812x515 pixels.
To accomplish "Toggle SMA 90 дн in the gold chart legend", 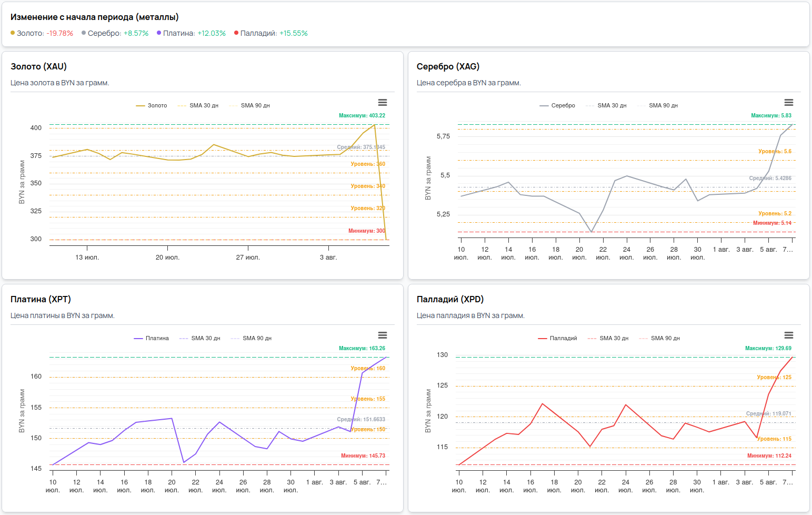I will [x=249, y=105].
